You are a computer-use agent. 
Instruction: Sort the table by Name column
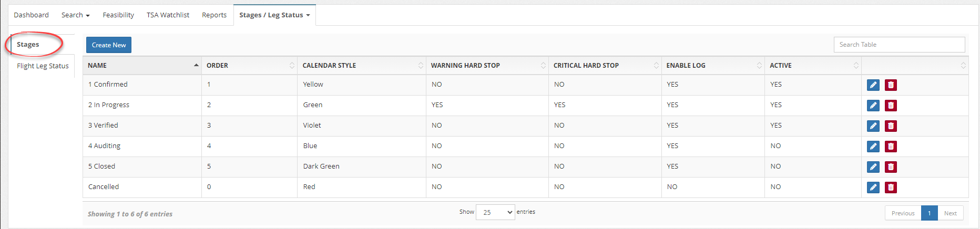click(142, 66)
